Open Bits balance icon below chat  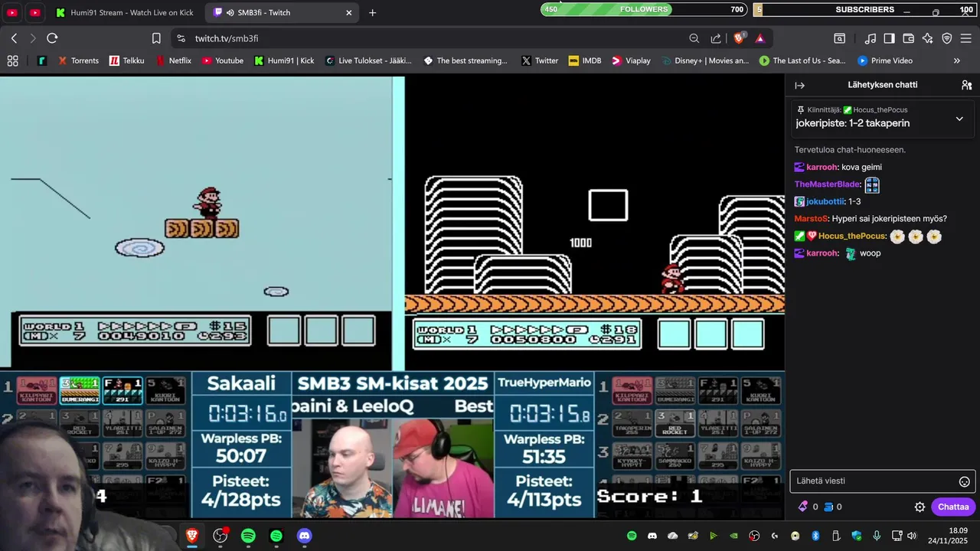(802, 507)
